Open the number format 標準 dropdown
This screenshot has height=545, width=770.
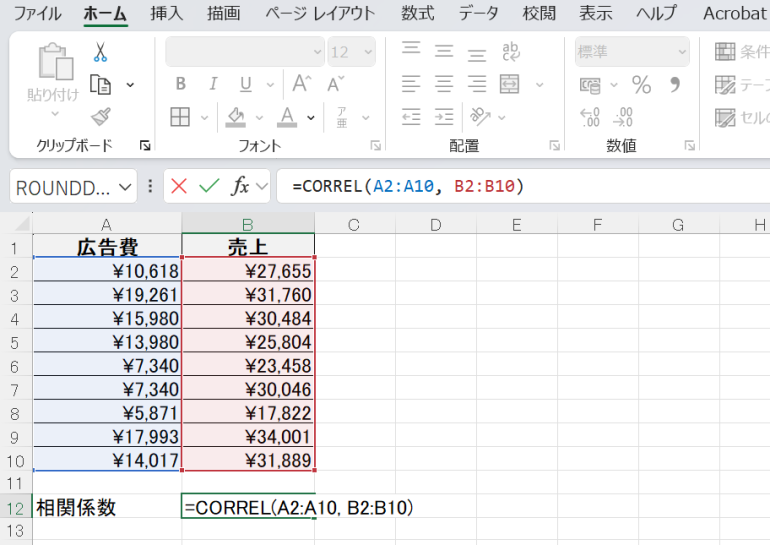coord(682,52)
